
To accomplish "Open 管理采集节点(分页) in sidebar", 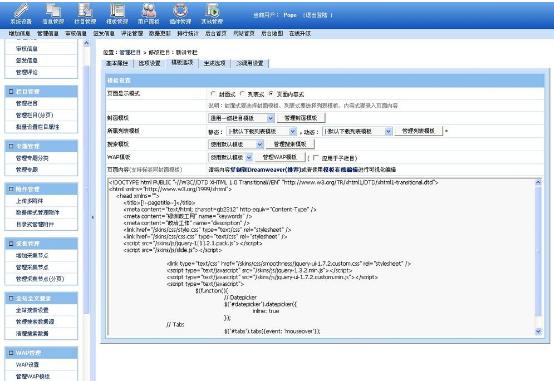I will click(x=40, y=279).
